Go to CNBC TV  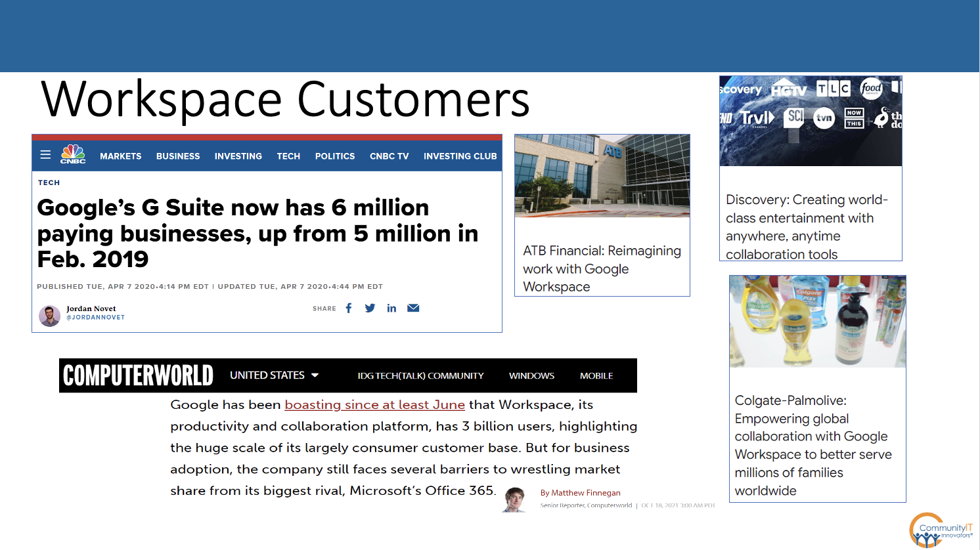(x=388, y=156)
